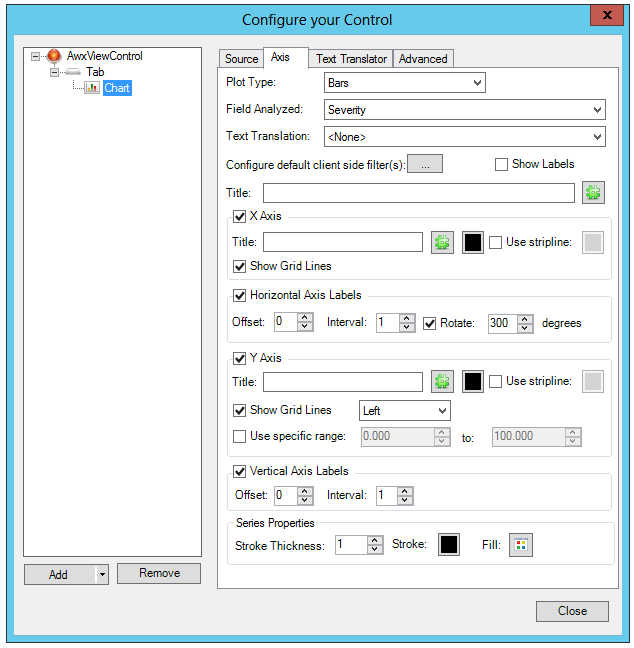Open the Fill color palette icon
The width and height of the screenshot is (634, 648).
point(521,545)
